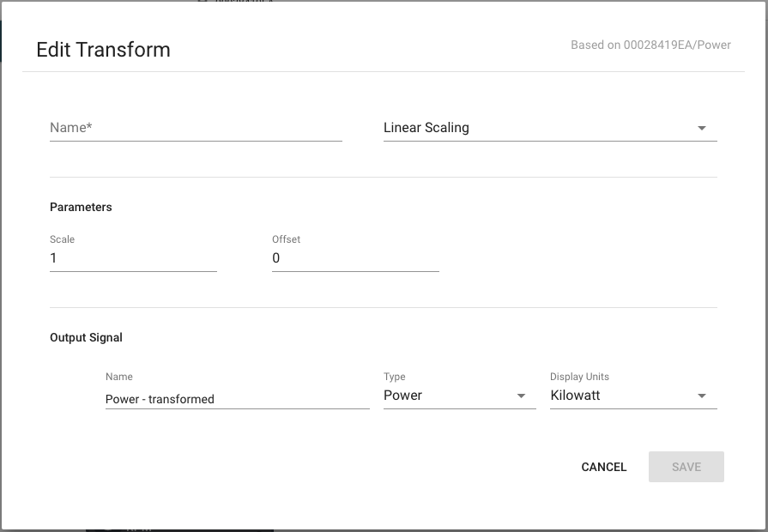Viewport: 768px width, 532px height.
Task: Click the 'Power - transformed' output name field
Action: point(238,399)
